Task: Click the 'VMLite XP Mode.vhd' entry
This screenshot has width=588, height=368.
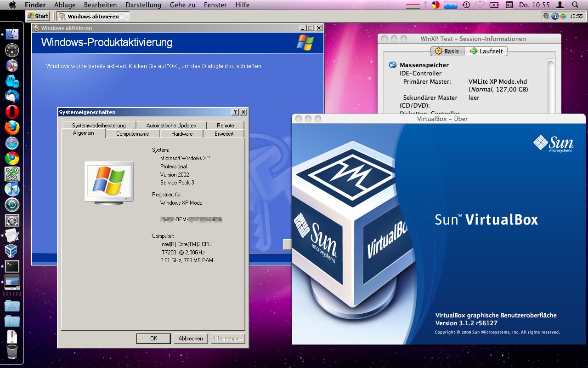Action: click(498, 81)
